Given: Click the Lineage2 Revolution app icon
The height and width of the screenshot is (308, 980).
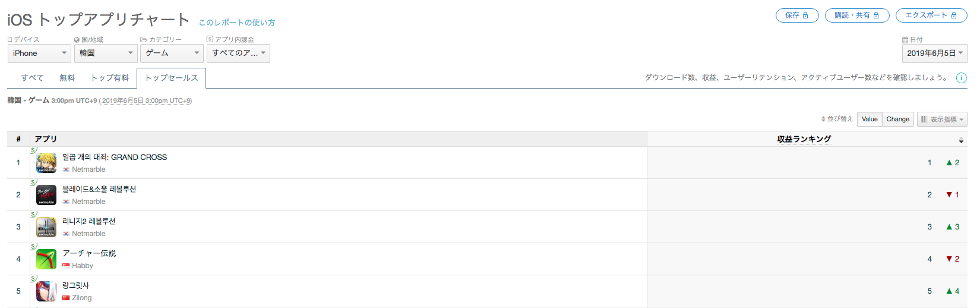Looking at the screenshot, I should pos(46,227).
